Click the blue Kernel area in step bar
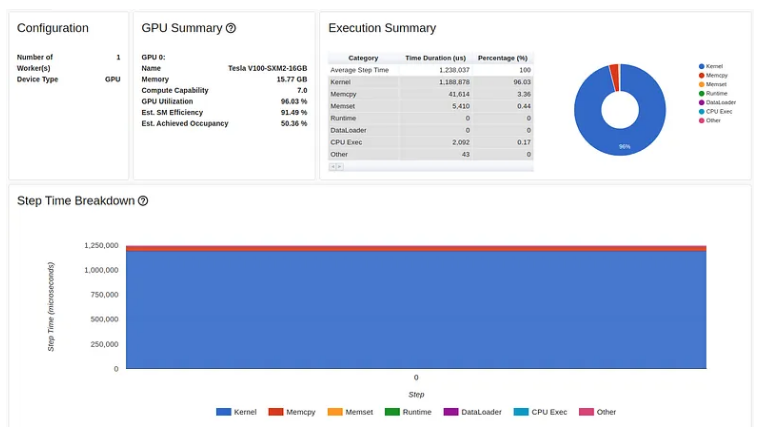762x440 pixels. click(416, 310)
